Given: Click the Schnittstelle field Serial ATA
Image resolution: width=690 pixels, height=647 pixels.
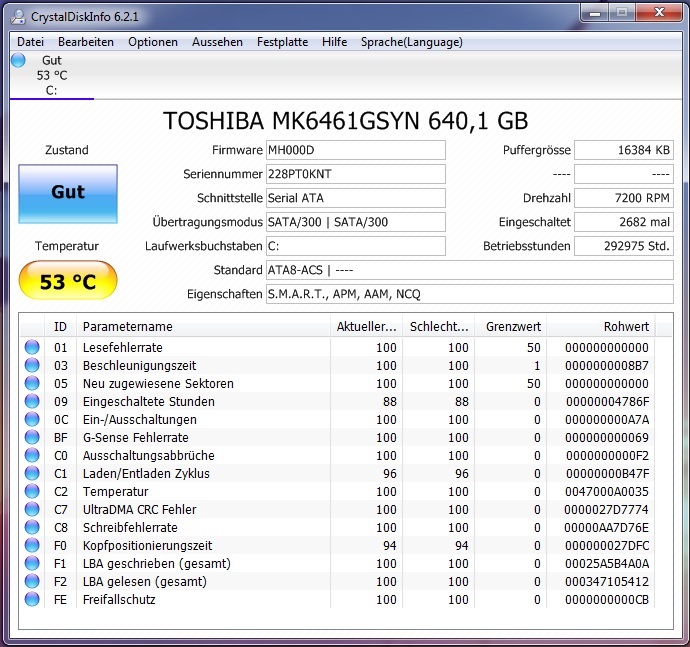Looking at the screenshot, I should [x=356, y=198].
